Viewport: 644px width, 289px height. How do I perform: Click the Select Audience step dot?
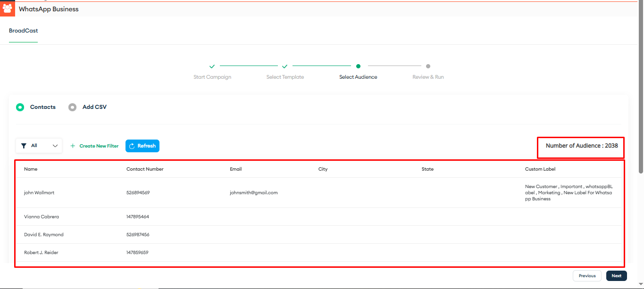click(359, 66)
